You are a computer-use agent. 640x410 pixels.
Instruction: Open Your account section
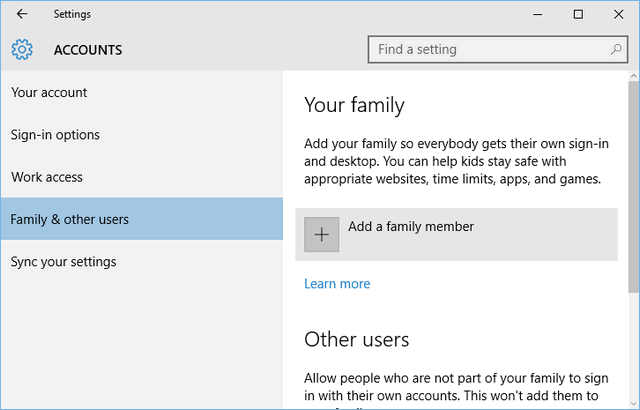[141, 93]
